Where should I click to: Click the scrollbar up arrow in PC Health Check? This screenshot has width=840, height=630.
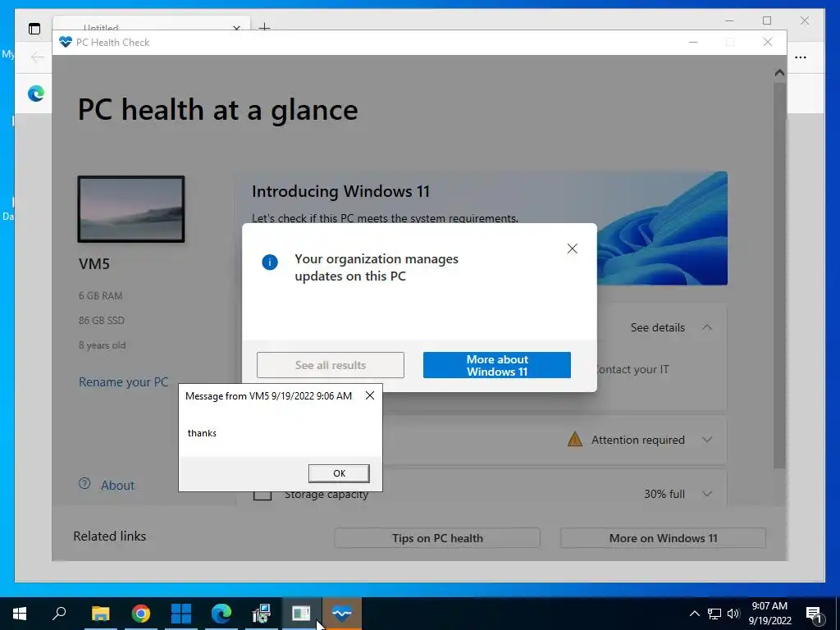pyautogui.click(x=779, y=73)
